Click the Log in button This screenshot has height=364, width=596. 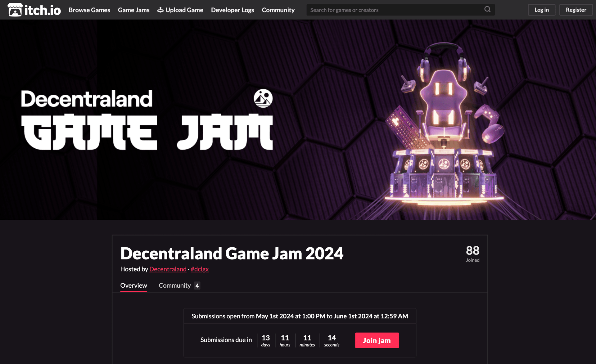click(542, 10)
